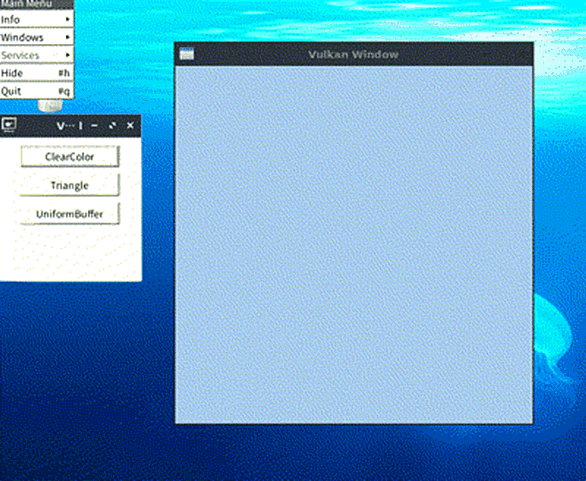Screen dimensions: 586x481
Task: Open the Windows submenu entry
Action: point(37,37)
